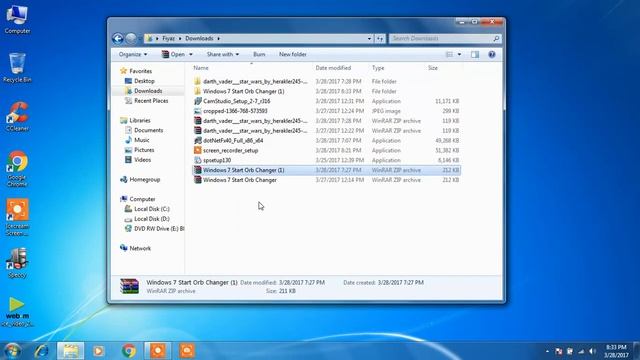Toggle the preview pane icon
Image resolution: width=640 pixels, height=360 pixels.
475,54
